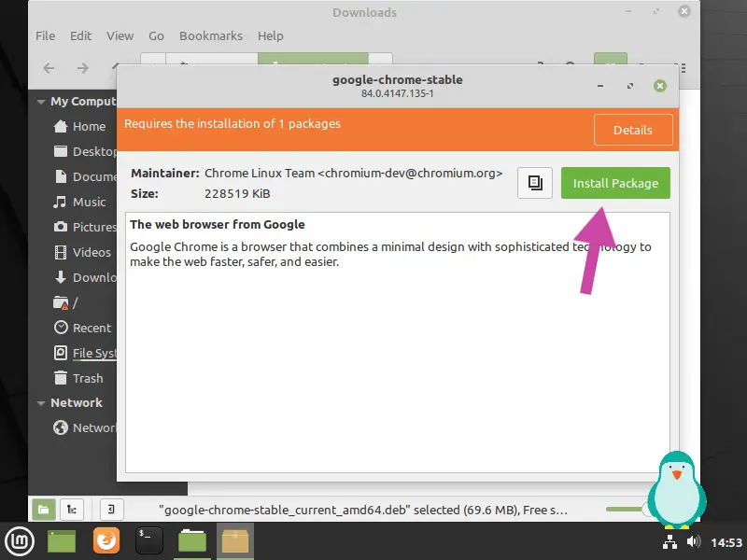
Task: Switch to file manager window in taskbar
Action: [x=192, y=541]
